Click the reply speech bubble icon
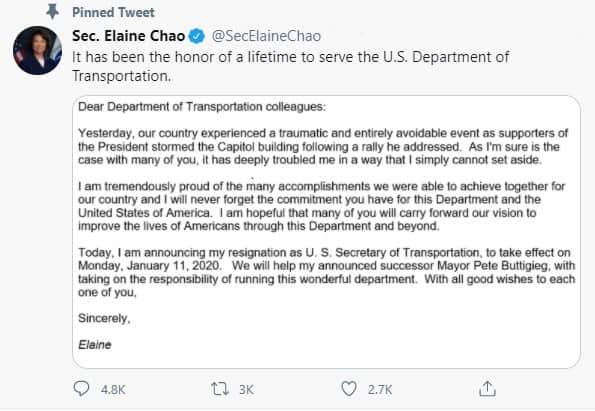The image size is (595, 411). (x=81, y=389)
